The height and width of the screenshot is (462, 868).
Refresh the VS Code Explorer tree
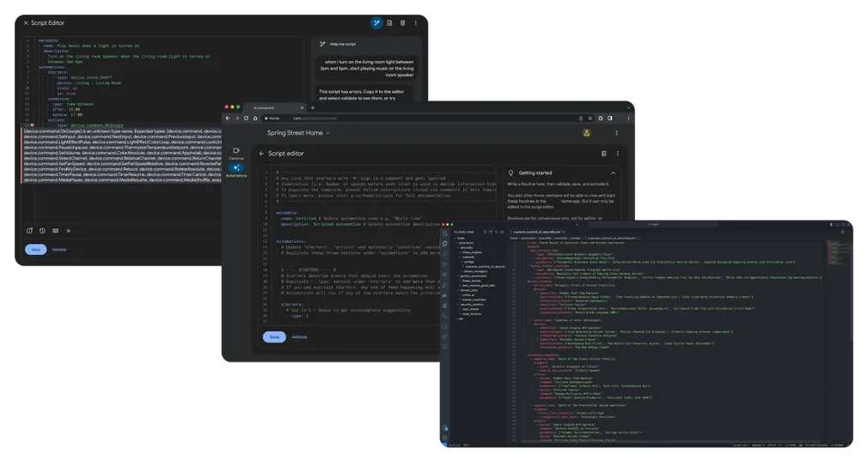pyautogui.click(x=497, y=232)
